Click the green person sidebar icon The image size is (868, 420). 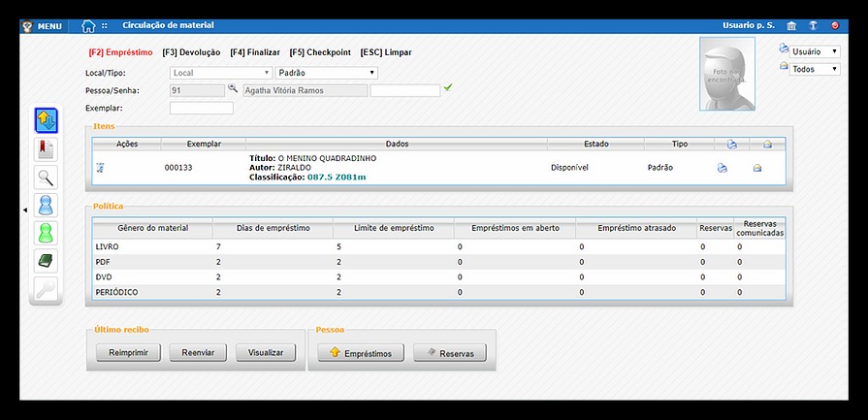(x=46, y=233)
